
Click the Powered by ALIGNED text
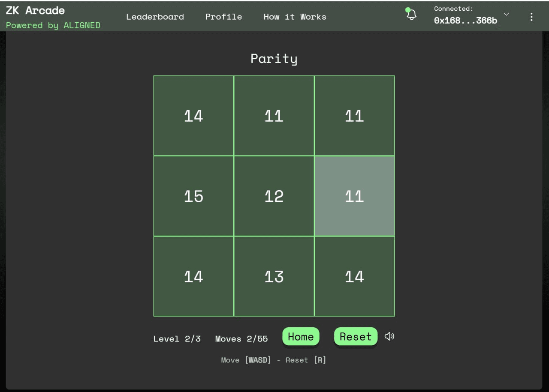click(x=53, y=25)
